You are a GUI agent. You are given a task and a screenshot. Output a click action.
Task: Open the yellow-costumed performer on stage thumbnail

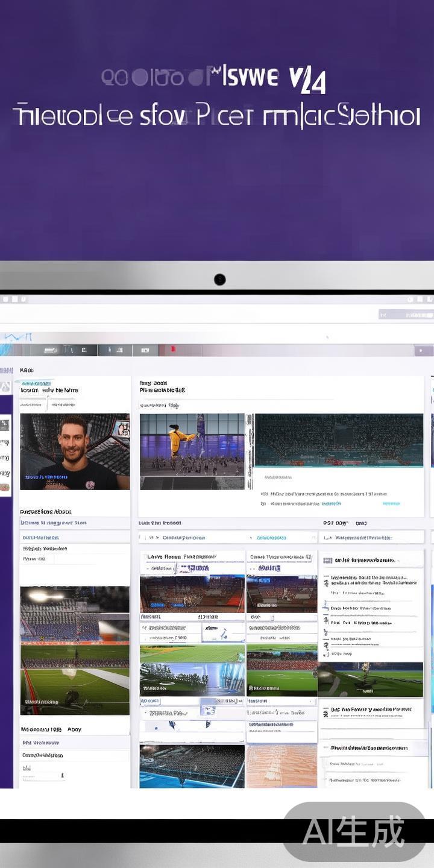pos(192,451)
